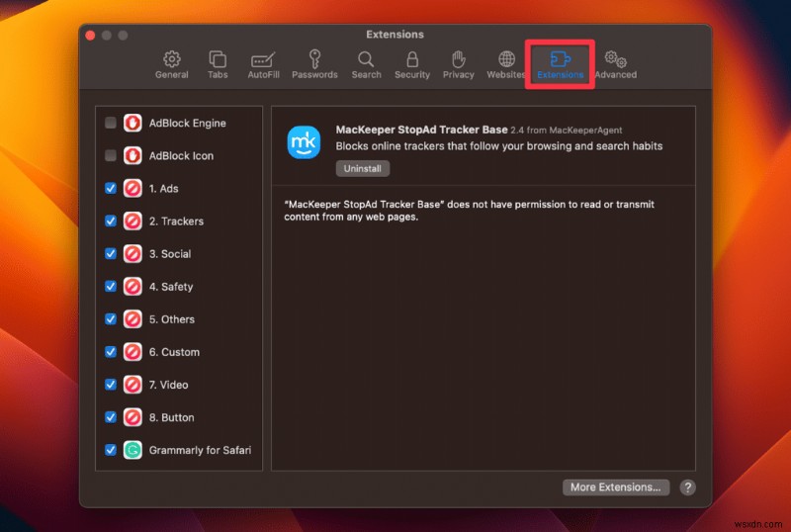Enable the AdBlock Icon checkbox
The height and width of the screenshot is (532, 791).
point(111,155)
